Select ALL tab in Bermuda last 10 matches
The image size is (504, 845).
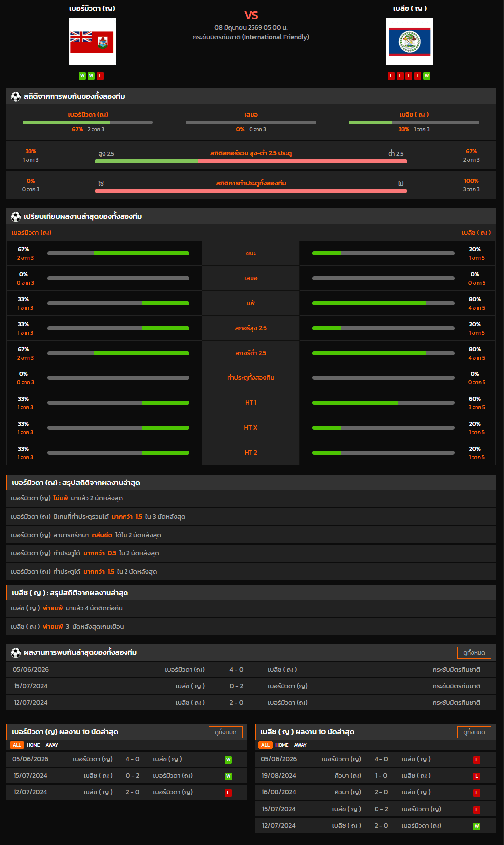click(x=17, y=745)
